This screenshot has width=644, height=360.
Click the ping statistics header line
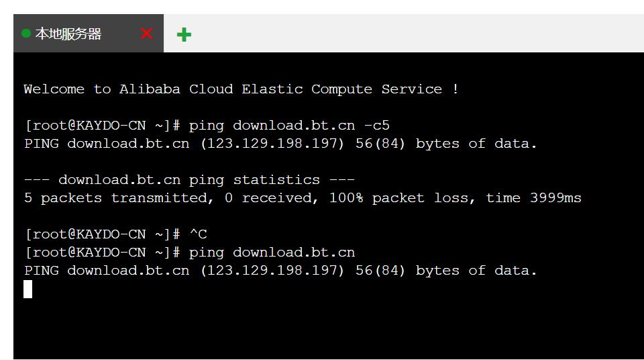pyautogui.click(x=189, y=180)
